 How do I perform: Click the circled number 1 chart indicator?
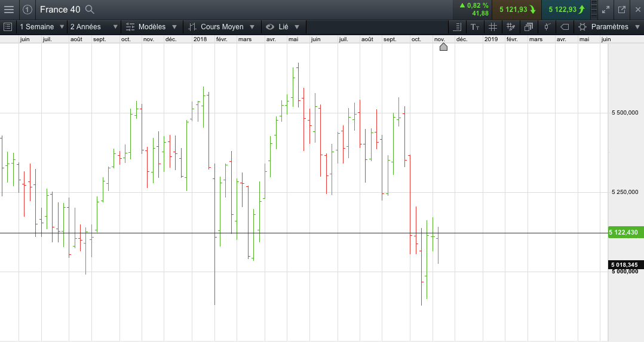27,10
